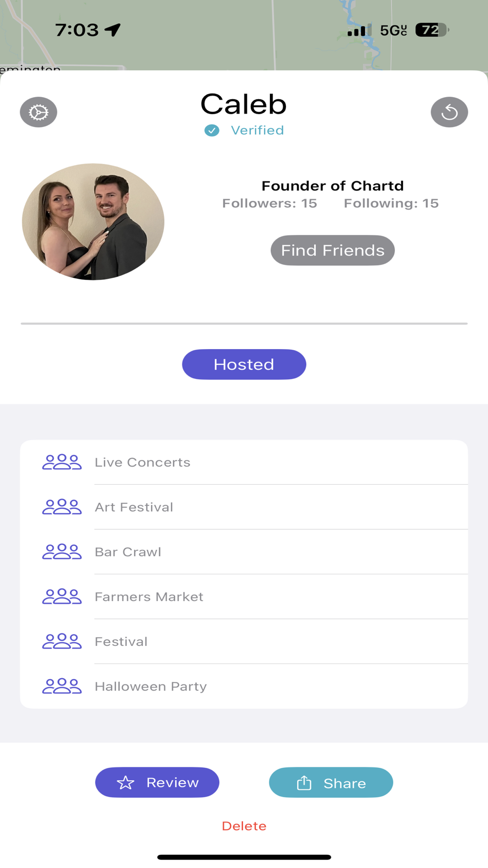
Task: Tap the Bar Crawl group icon
Action: coord(62,552)
